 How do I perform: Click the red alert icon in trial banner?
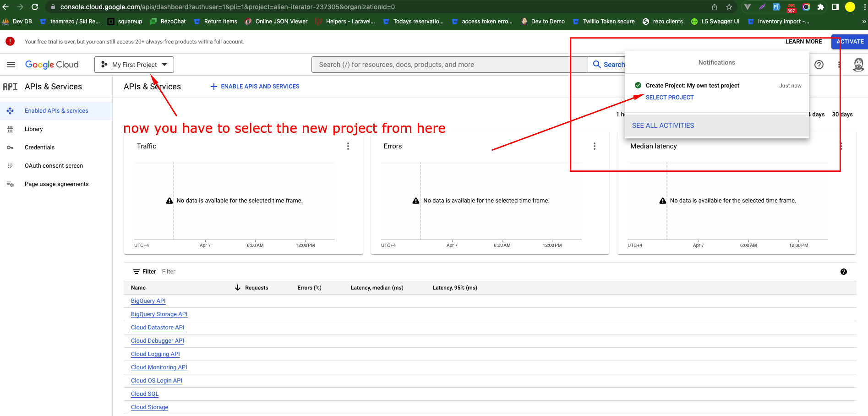pyautogui.click(x=10, y=41)
